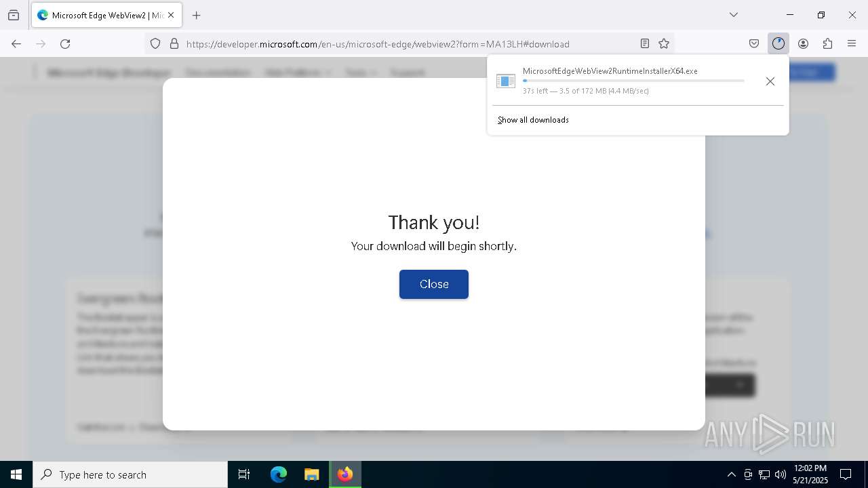Open the Windows Start menu
The height and width of the screenshot is (488, 868).
click(16, 474)
